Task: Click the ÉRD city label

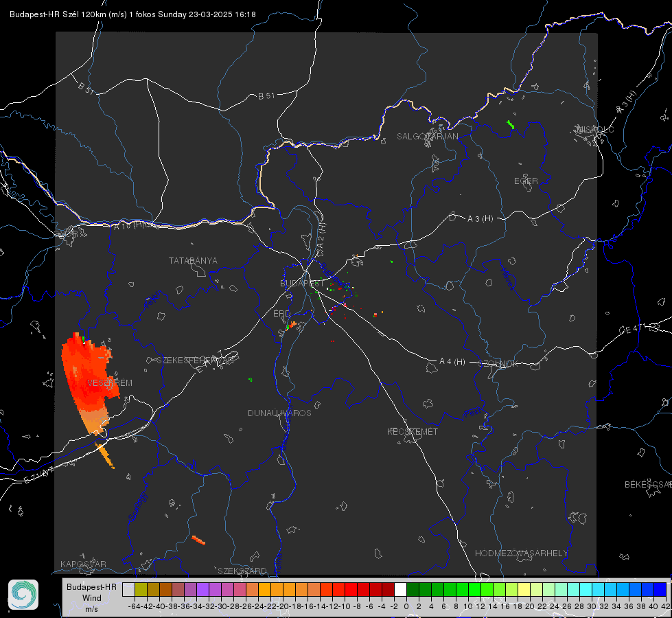Action: pyautogui.click(x=281, y=314)
